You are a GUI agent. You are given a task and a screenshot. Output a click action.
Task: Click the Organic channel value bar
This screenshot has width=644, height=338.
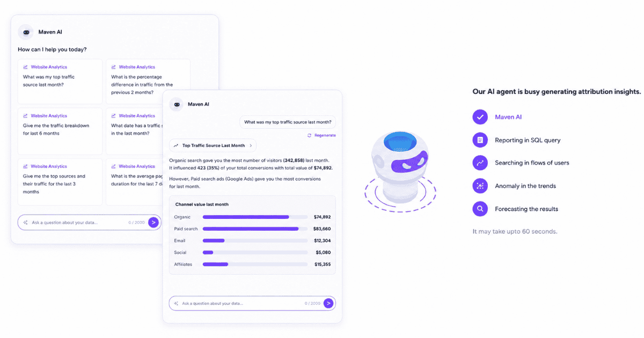tap(255, 217)
